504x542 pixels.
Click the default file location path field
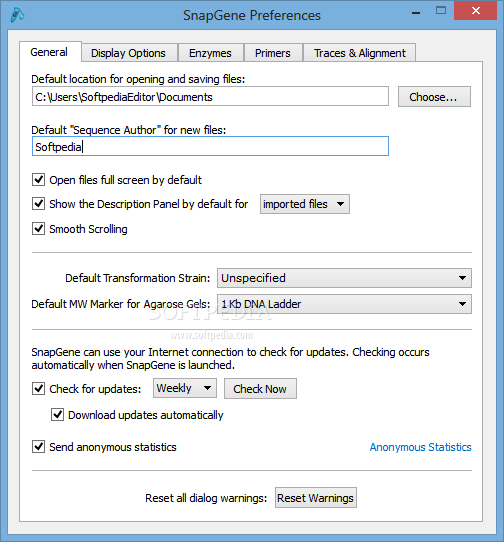click(x=210, y=96)
